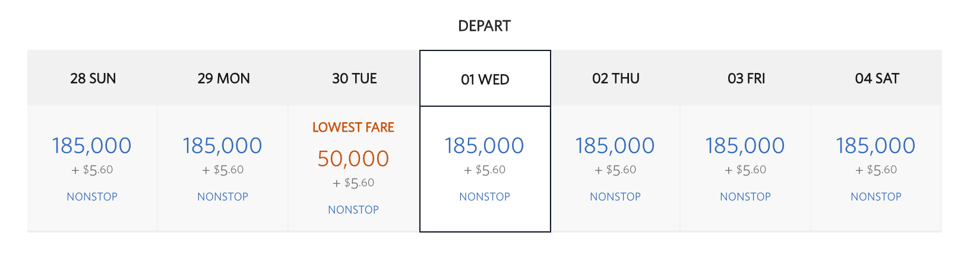Click the LOWEST FARE label on Tuesday

[353, 128]
